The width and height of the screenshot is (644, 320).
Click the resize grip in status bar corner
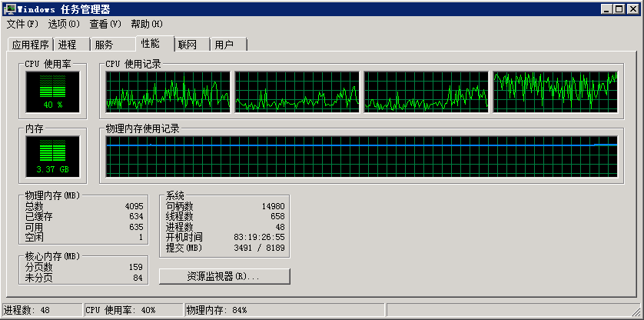(635, 311)
